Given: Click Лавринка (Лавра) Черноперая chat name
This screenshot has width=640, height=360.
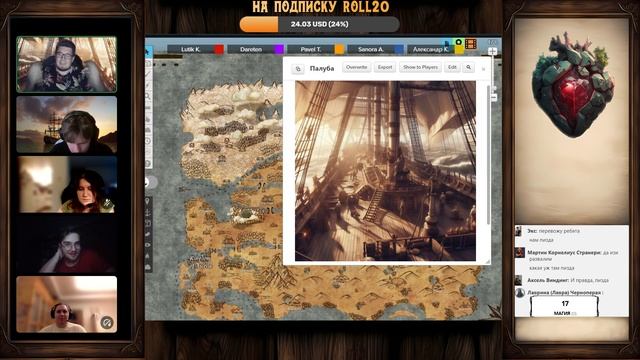Looking at the screenshot, I should pos(564,293).
